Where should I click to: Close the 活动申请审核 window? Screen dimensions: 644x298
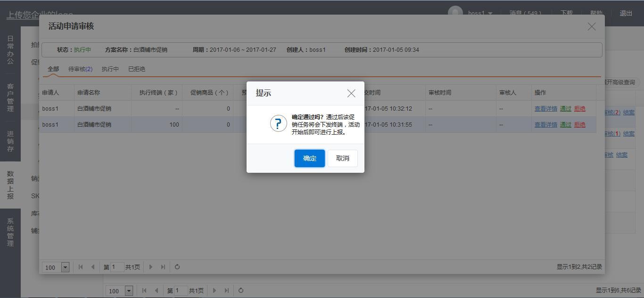tap(592, 27)
